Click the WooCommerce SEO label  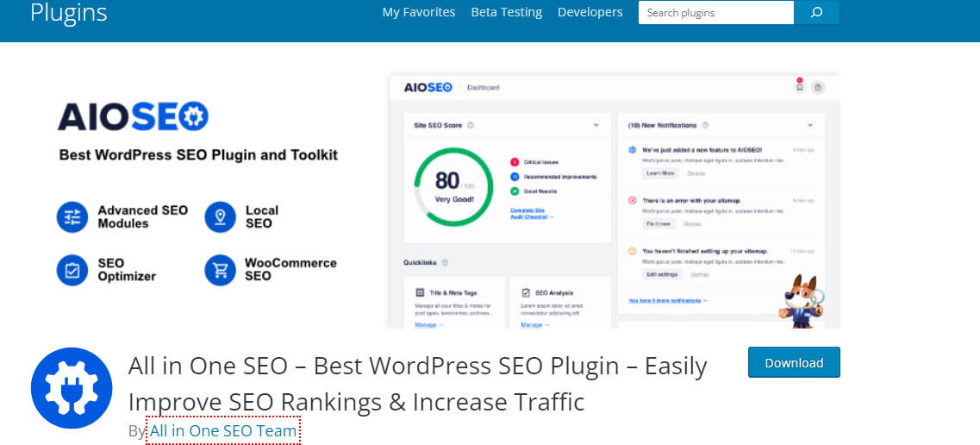[290, 269]
